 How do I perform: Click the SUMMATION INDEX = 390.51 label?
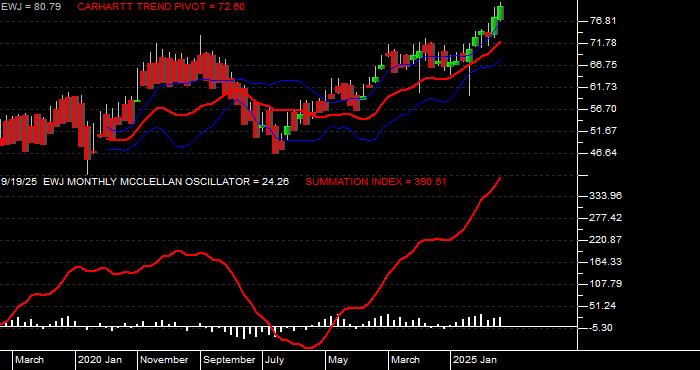[376, 182]
